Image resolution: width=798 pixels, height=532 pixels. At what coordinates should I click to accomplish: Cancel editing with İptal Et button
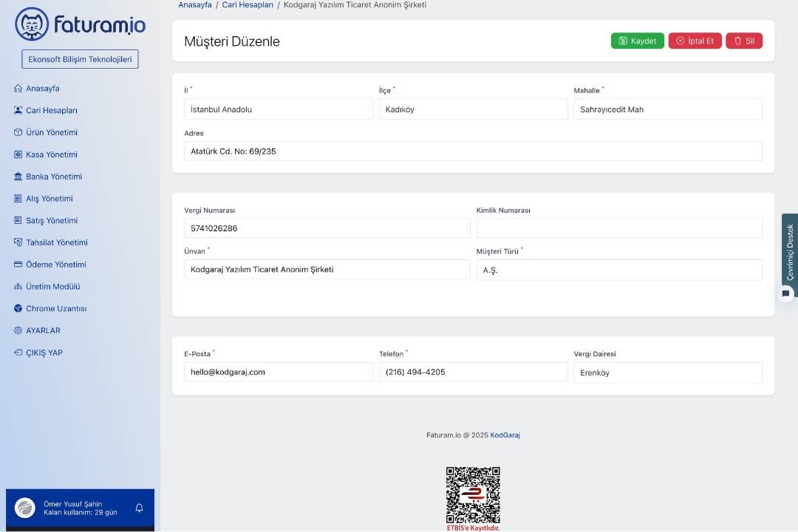click(x=695, y=41)
